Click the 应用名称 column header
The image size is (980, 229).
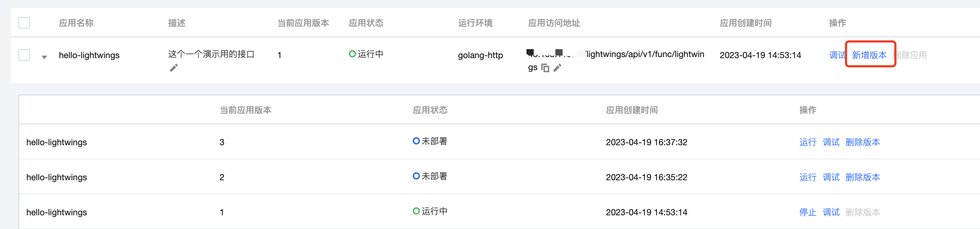pos(76,23)
